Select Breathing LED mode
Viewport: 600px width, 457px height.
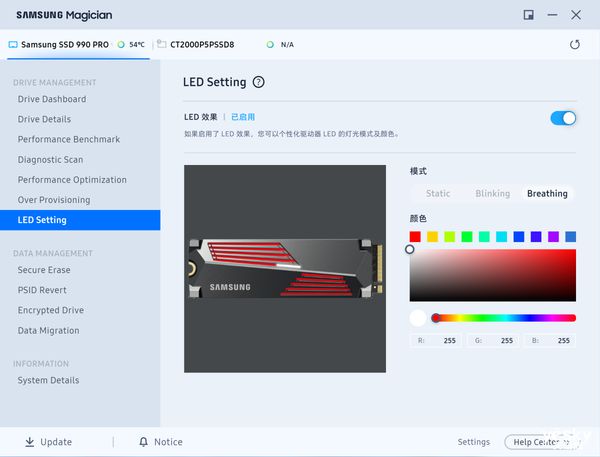point(547,193)
